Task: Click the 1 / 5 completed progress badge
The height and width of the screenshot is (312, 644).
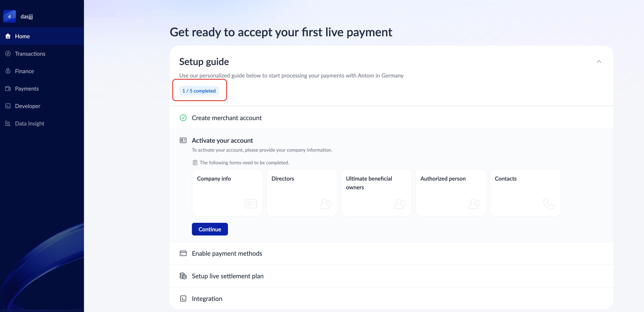Action: [199, 91]
